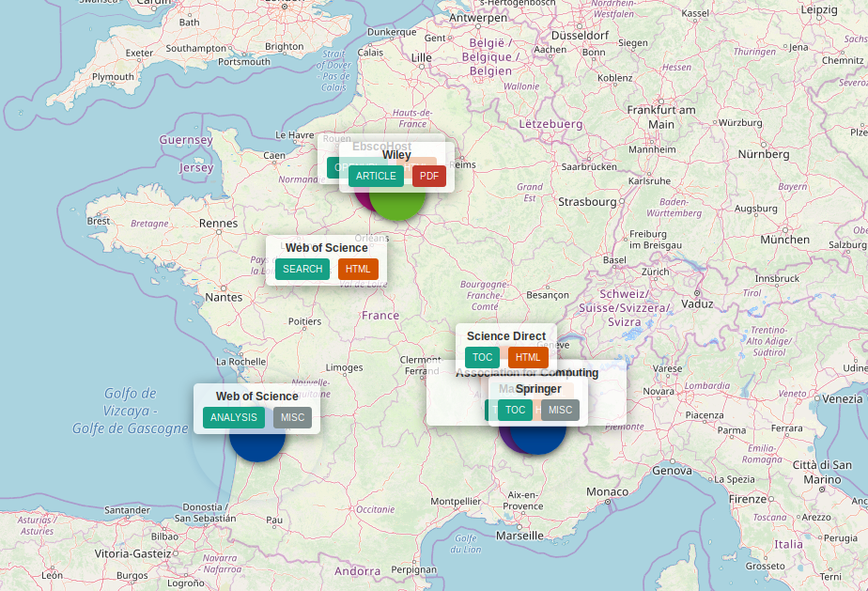Viewport: 868px width, 591px height.
Task: Click the Le Havre city label
Action: click(x=295, y=135)
